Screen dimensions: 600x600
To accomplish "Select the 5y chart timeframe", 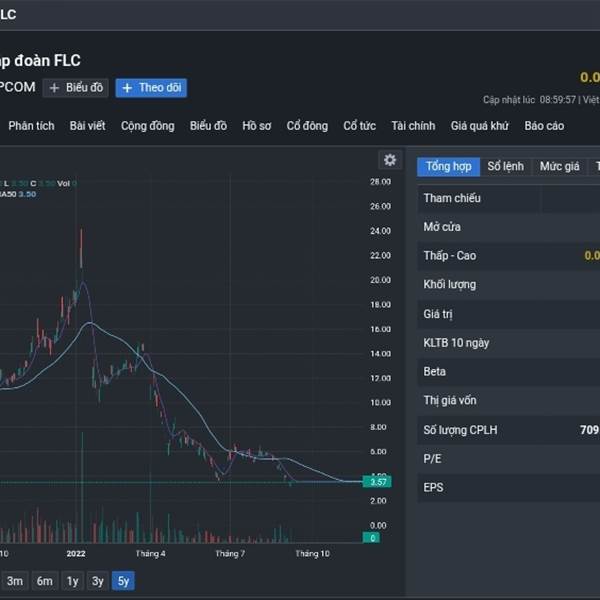I will 122,581.
